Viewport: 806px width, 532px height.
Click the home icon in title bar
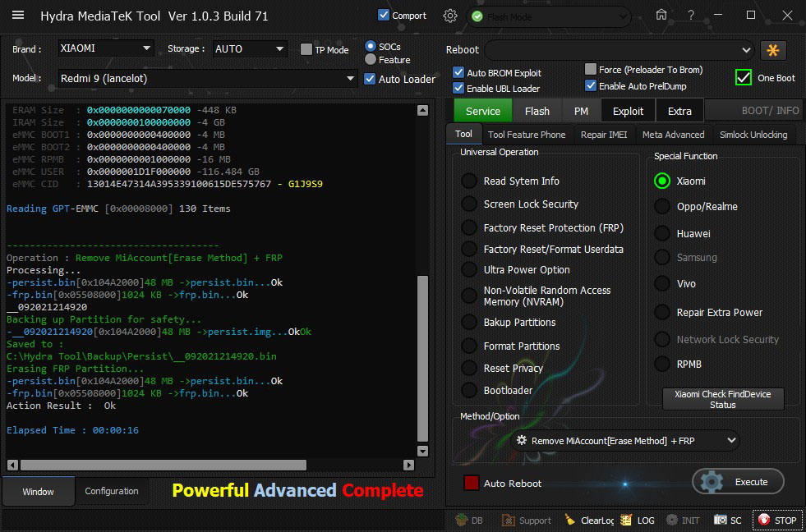(x=661, y=15)
